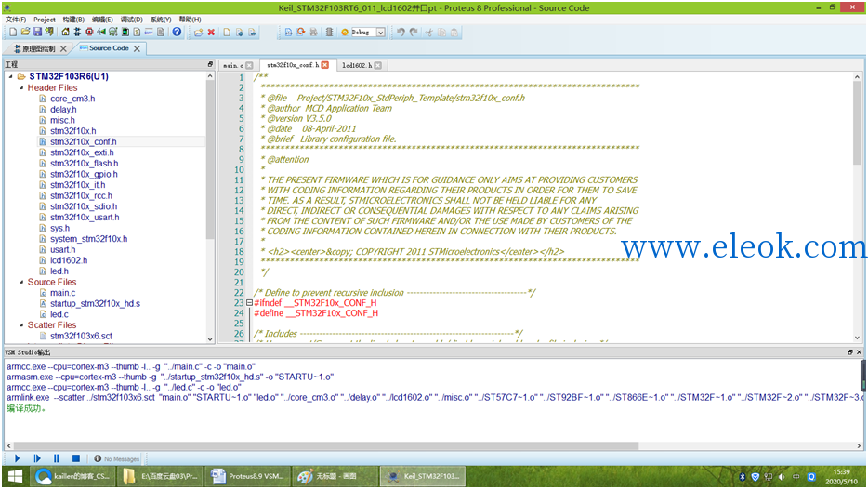868x490 pixels.
Task: Float the 工程 project panel
Action: 210,64
